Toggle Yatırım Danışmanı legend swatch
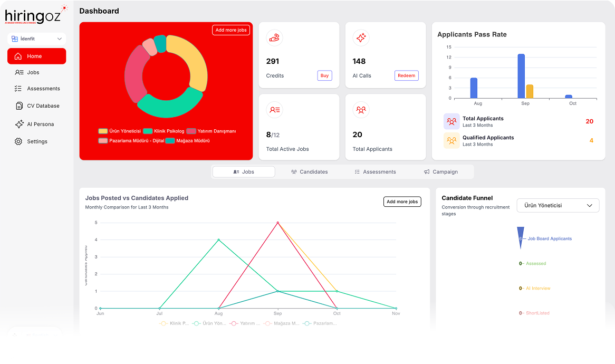Screen dimensions: 615x364 191,131
